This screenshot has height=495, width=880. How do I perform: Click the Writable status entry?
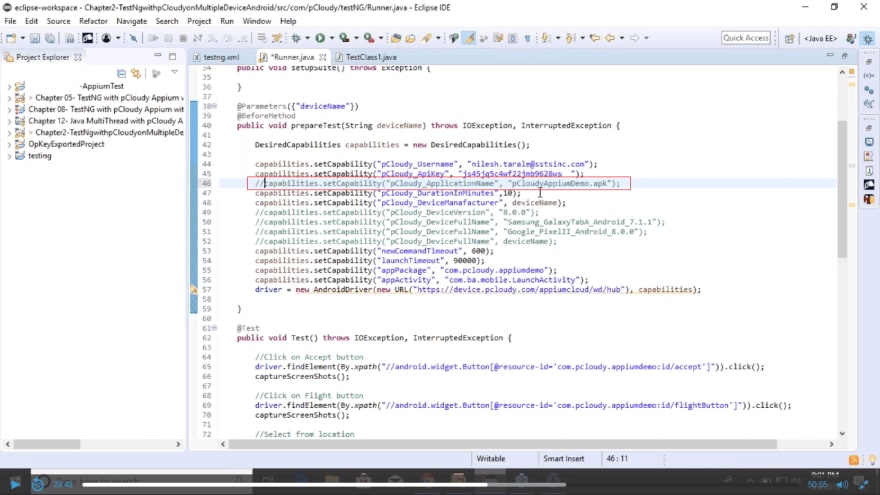click(491, 459)
